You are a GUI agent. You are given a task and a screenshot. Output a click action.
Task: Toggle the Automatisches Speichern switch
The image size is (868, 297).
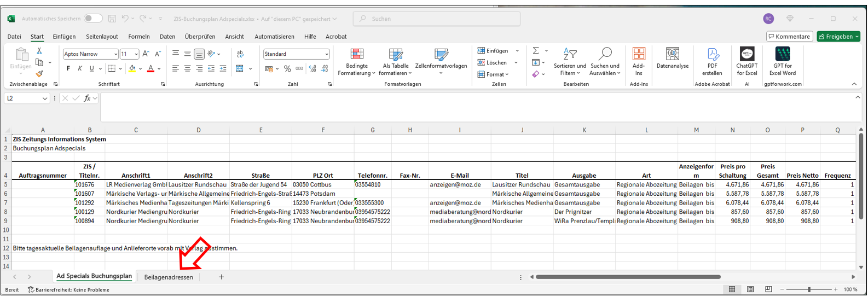click(93, 19)
